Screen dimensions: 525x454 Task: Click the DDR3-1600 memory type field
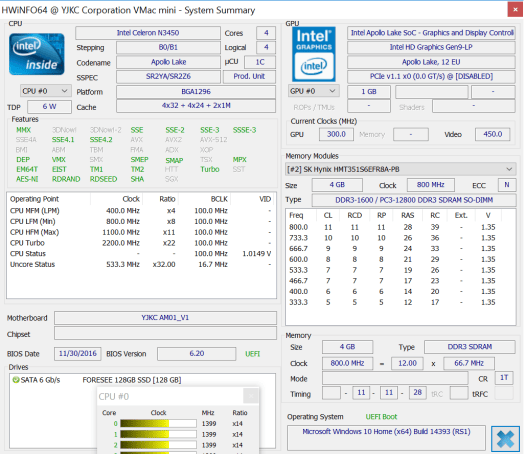pyautogui.click(x=414, y=200)
